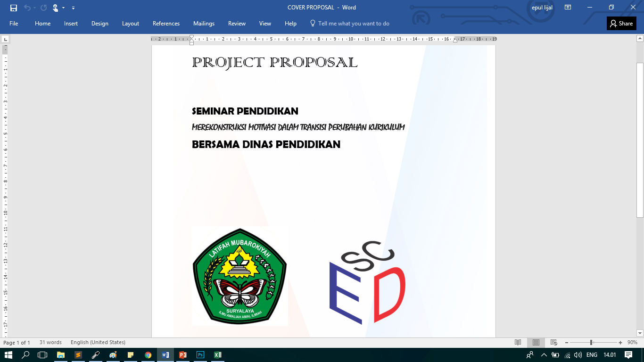Click the English (United States) language indicator
This screenshot has height=362, width=644.
[98, 343]
